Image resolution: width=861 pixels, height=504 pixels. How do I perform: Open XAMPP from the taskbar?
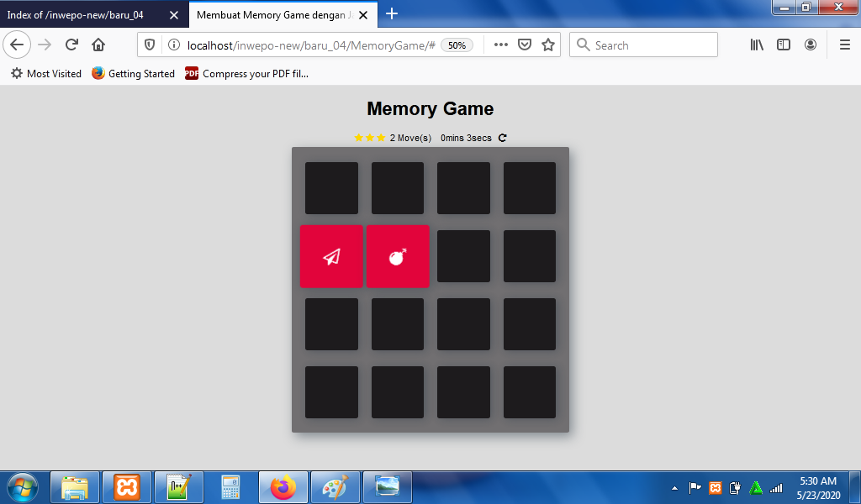click(127, 487)
